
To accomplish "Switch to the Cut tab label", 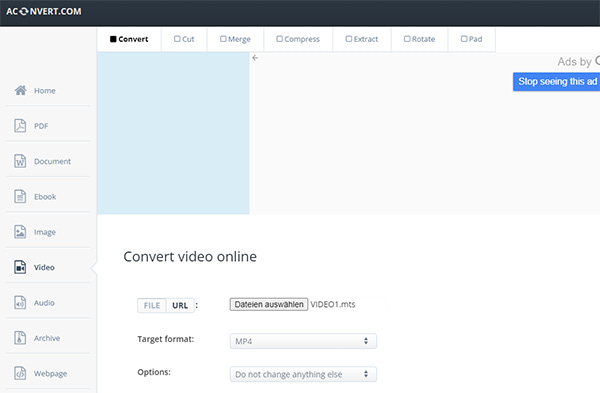I will point(188,39).
